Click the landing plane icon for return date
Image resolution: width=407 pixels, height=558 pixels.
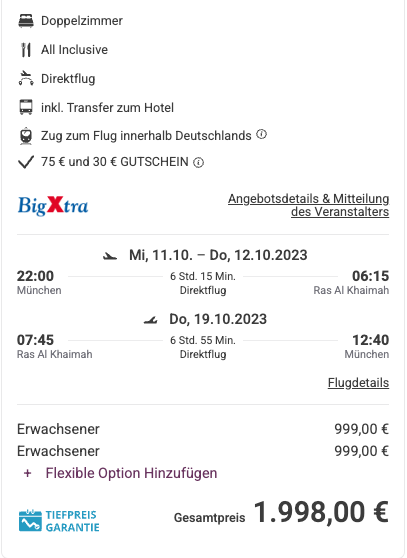click(x=150, y=320)
